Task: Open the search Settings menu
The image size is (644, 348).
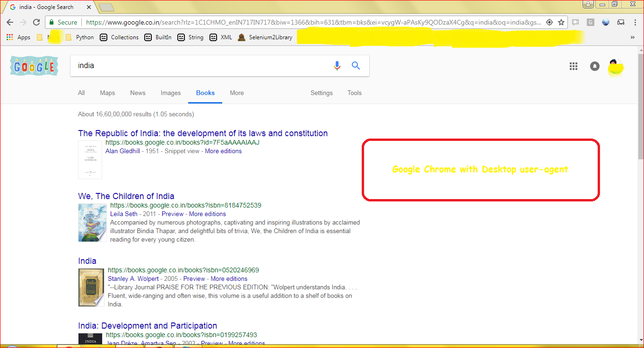Action: click(322, 93)
